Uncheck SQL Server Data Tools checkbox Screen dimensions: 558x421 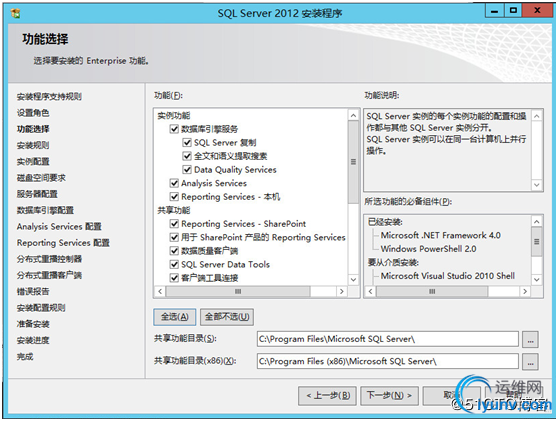click(x=174, y=264)
